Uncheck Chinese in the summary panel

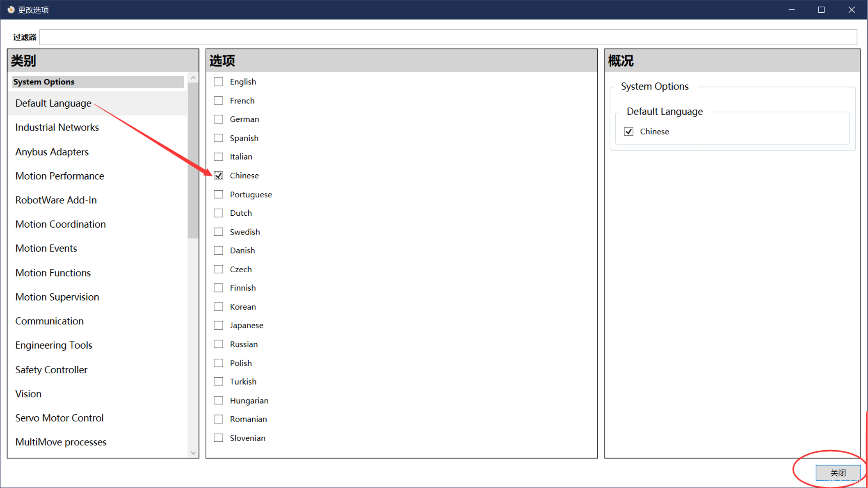coord(628,132)
